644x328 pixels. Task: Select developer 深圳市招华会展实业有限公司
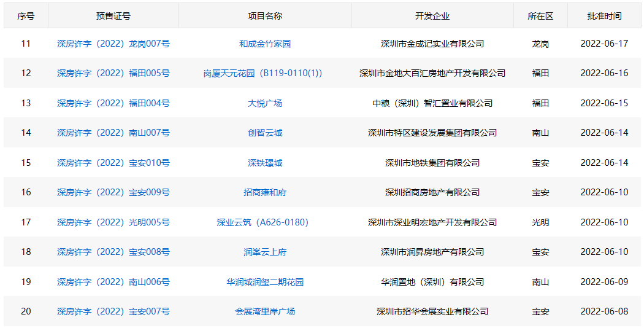pyautogui.click(x=432, y=312)
